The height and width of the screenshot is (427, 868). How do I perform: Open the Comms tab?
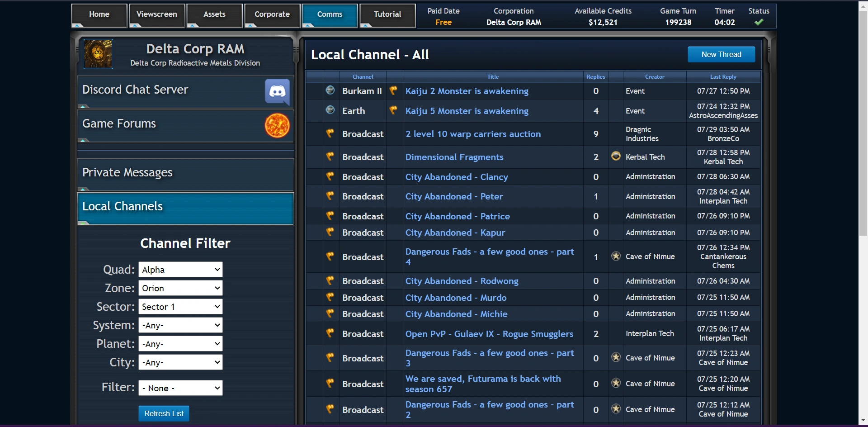(330, 15)
